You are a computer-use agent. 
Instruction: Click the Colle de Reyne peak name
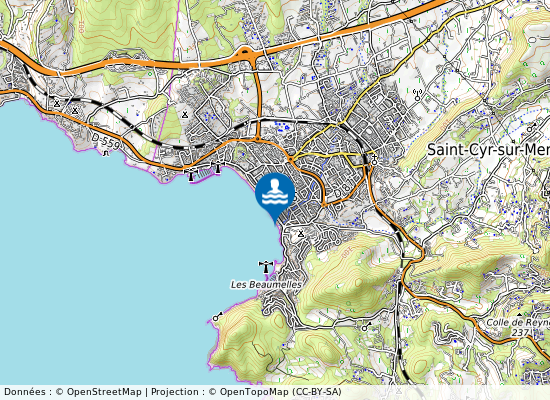click(518, 322)
